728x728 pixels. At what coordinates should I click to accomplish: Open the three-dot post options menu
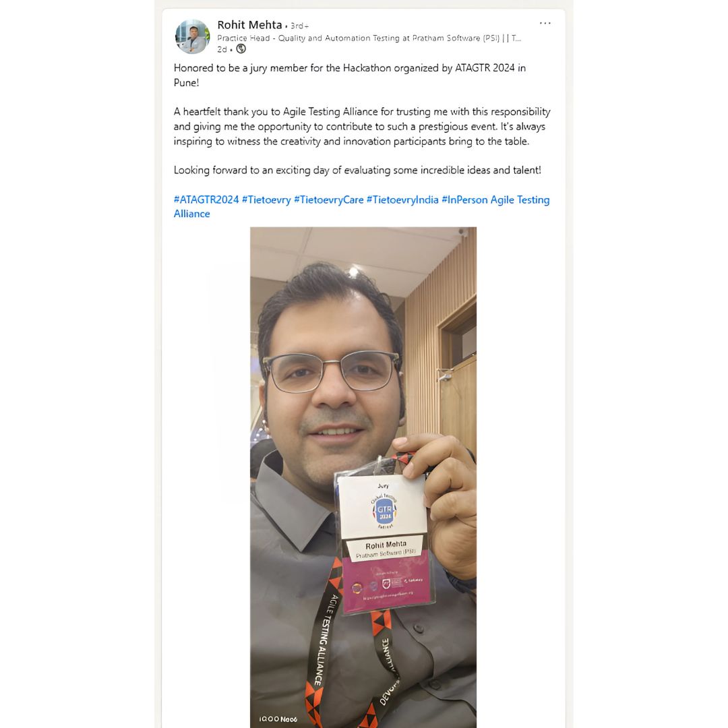point(545,23)
